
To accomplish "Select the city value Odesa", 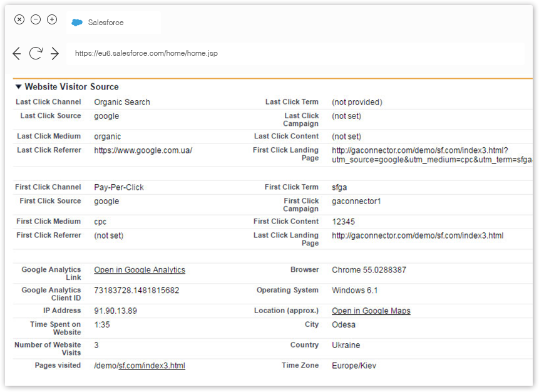I will (344, 324).
